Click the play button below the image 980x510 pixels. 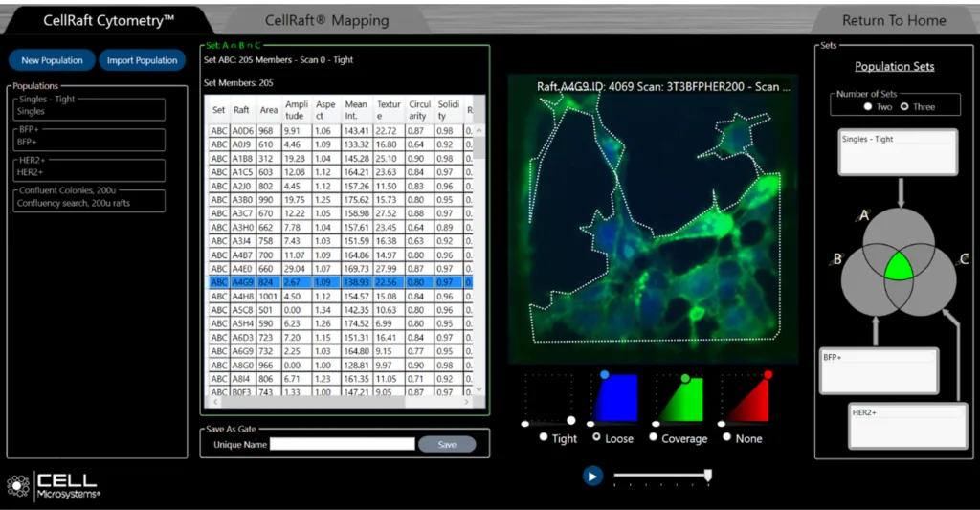[592, 477]
